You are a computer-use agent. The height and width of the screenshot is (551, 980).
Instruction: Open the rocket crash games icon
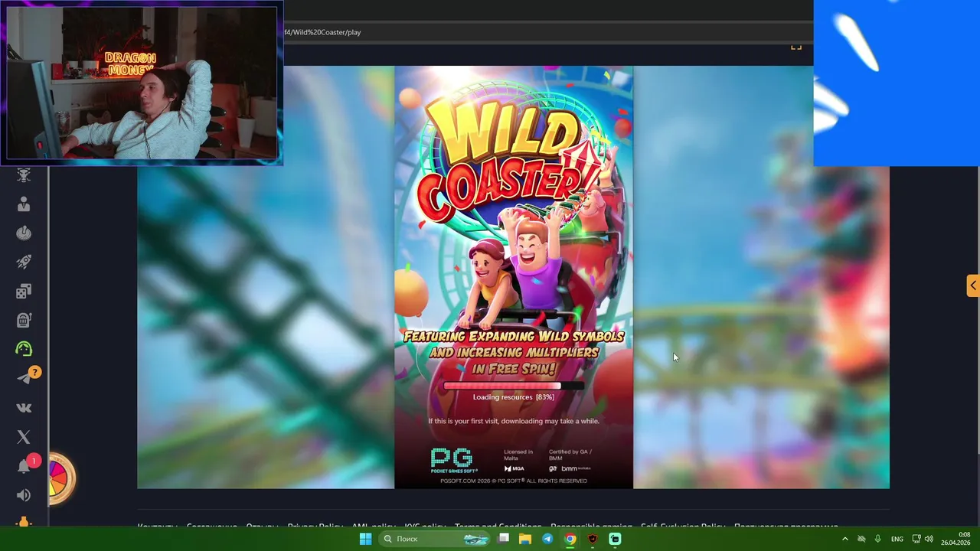point(24,262)
